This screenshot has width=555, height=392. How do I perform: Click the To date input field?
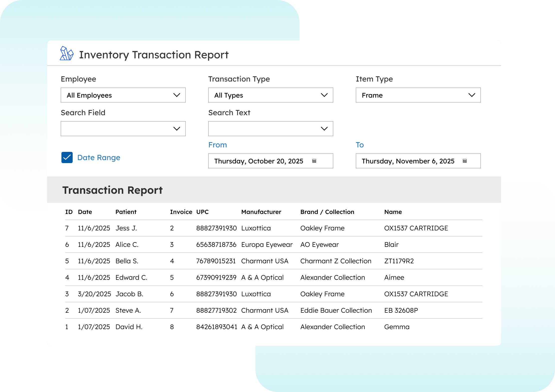pos(408,161)
